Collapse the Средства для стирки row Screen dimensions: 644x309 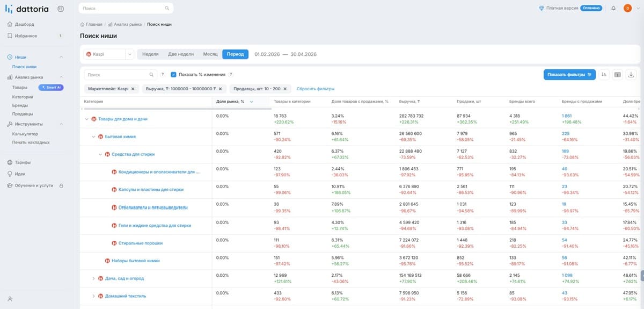(100, 154)
